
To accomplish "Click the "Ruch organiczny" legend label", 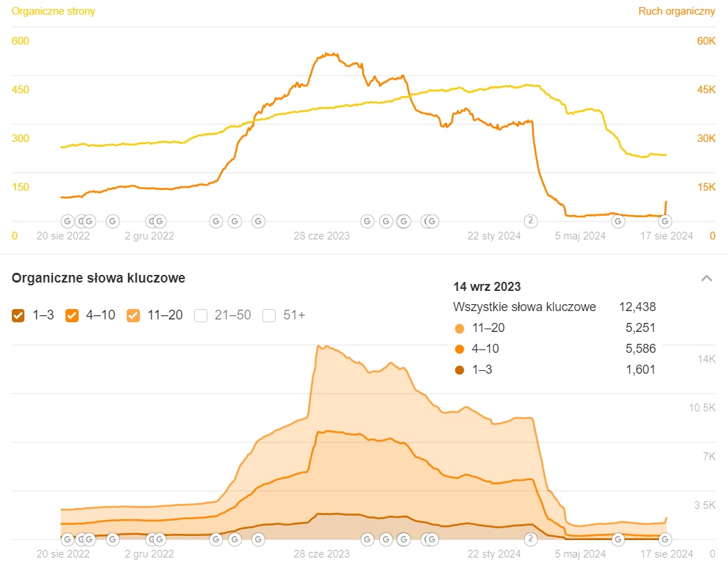I will tap(676, 11).
